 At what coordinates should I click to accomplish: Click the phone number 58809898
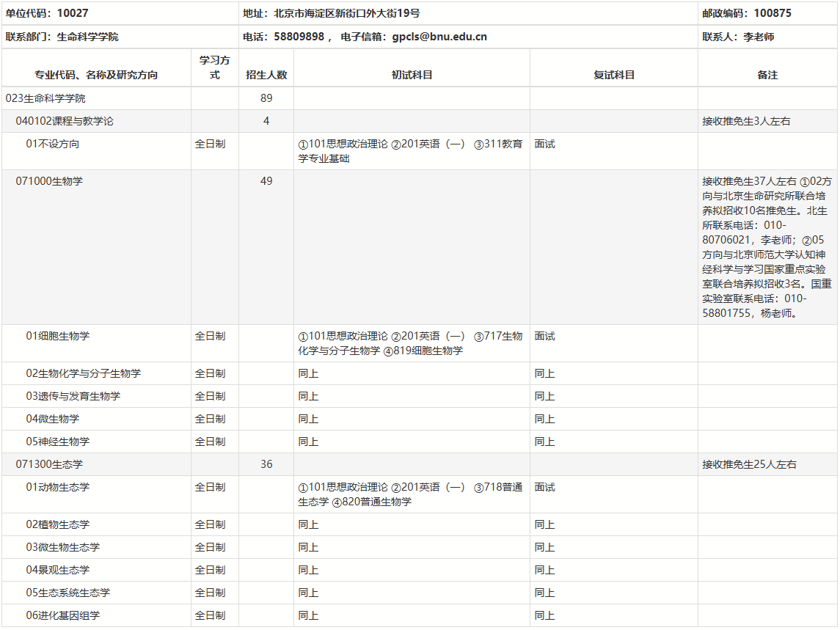pyautogui.click(x=299, y=37)
